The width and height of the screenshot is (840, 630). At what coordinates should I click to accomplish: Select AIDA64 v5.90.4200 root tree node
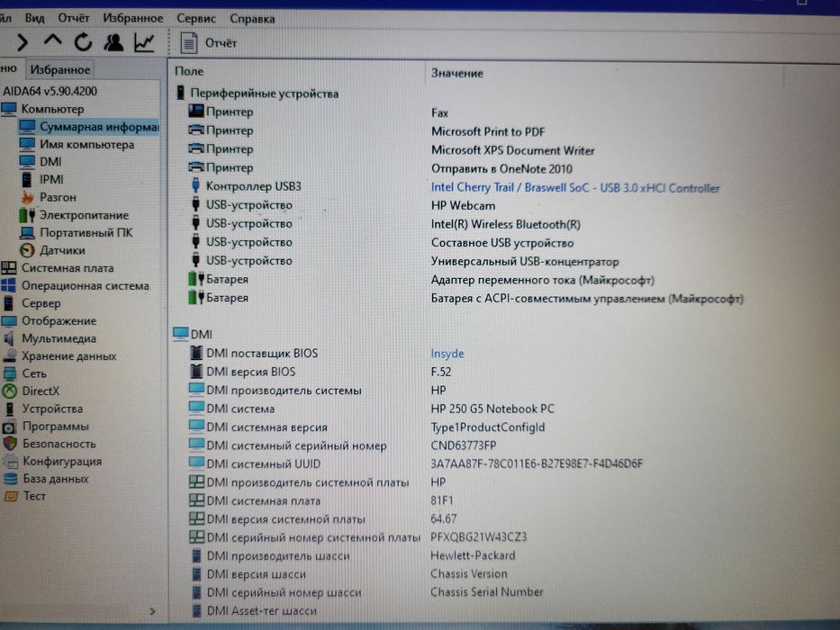[50, 91]
